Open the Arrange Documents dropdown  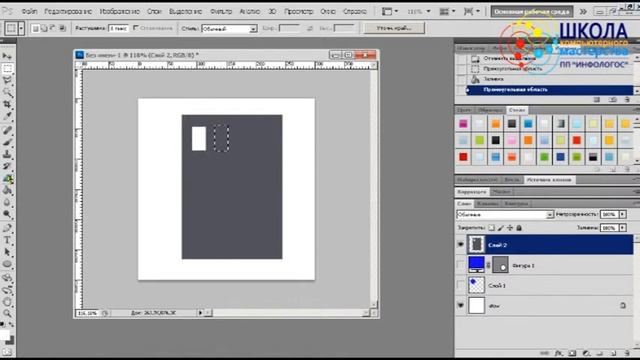click(x=448, y=11)
